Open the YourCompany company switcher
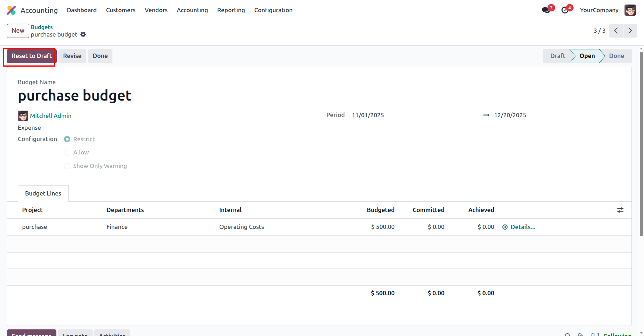 [599, 10]
